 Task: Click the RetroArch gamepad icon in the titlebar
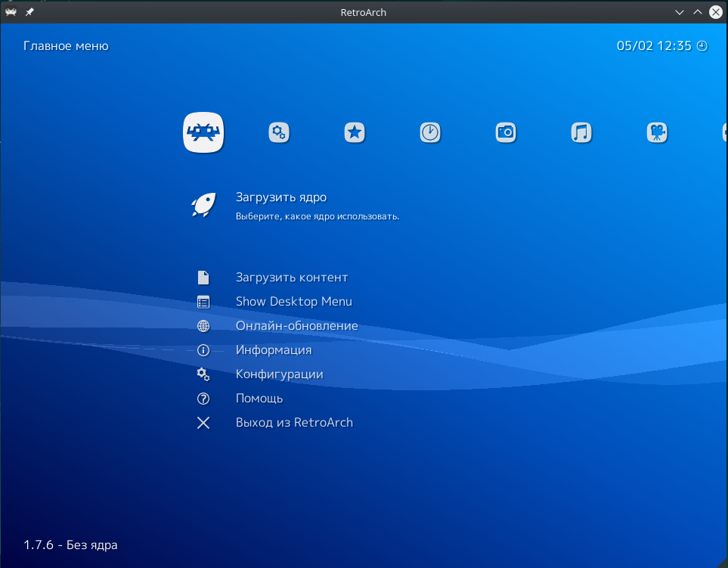click(11, 11)
